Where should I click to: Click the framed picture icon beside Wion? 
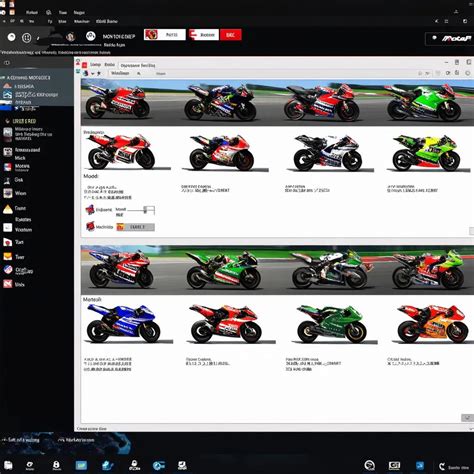[x=8, y=193]
